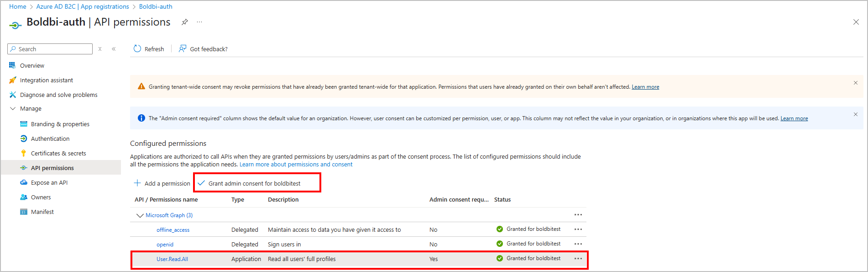
Task: Click the API permissions icon in sidebar
Action: tap(24, 168)
